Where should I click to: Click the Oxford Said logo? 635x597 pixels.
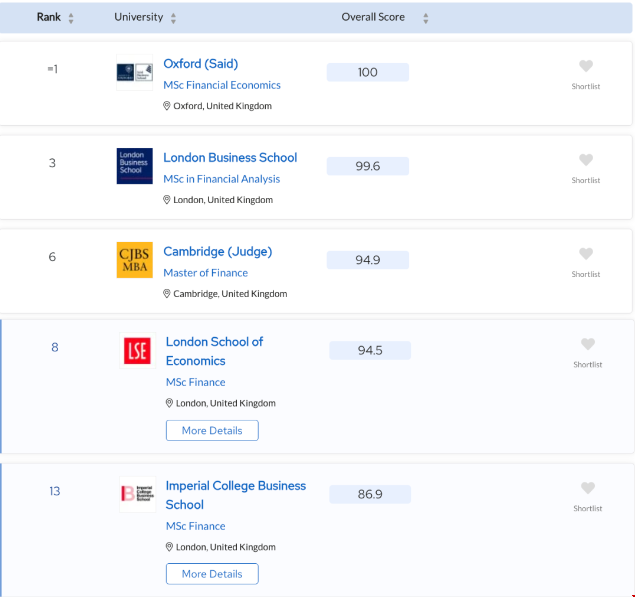pyautogui.click(x=135, y=75)
